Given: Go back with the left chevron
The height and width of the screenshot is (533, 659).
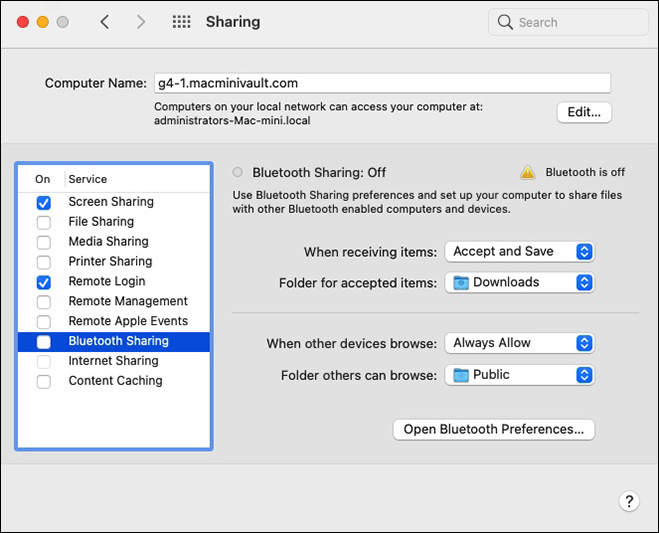Looking at the screenshot, I should pyautogui.click(x=105, y=22).
